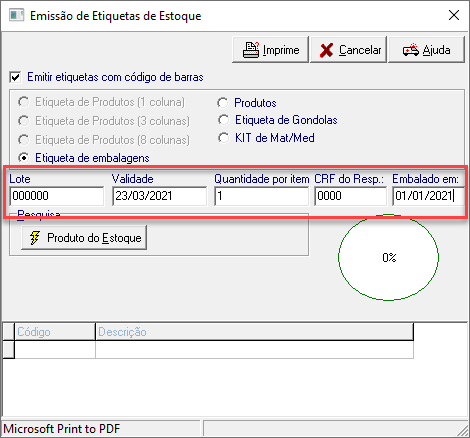Click the Descrição column header
The height and width of the screenshot is (438, 470).
pos(255,332)
